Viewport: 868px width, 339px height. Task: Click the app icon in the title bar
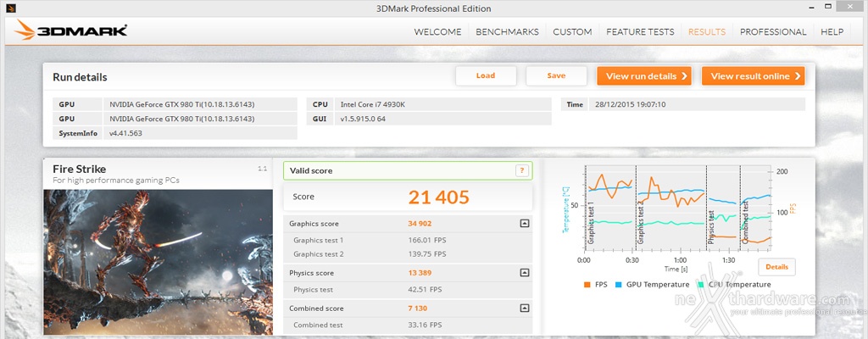[10, 8]
